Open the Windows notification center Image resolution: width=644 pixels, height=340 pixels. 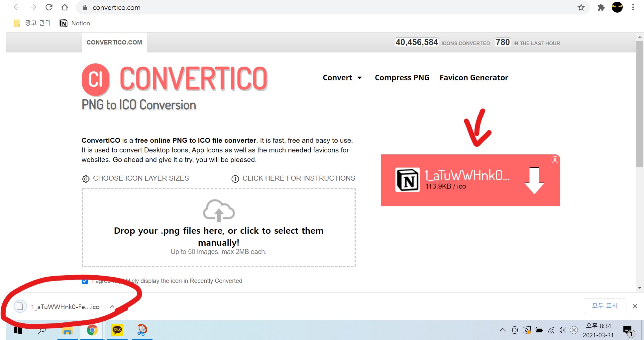pos(629,331)
